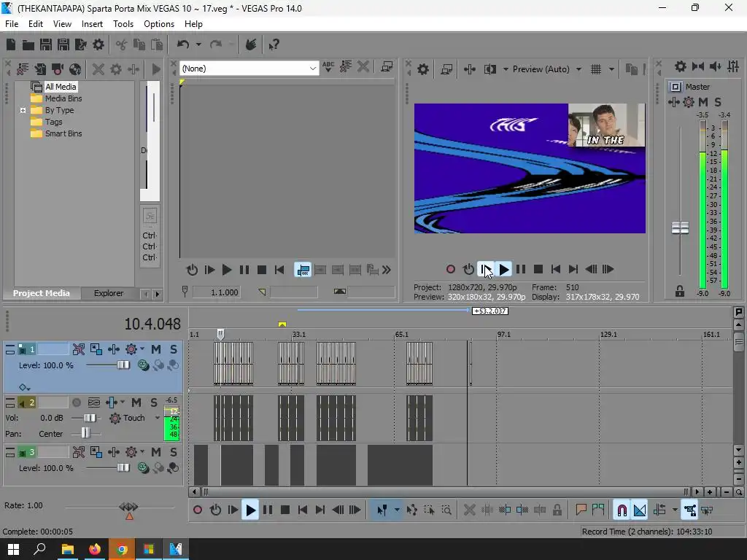Click the Vol slider on audio track 2
This screenshot has width=747, height=560.
tap(89, 418)
